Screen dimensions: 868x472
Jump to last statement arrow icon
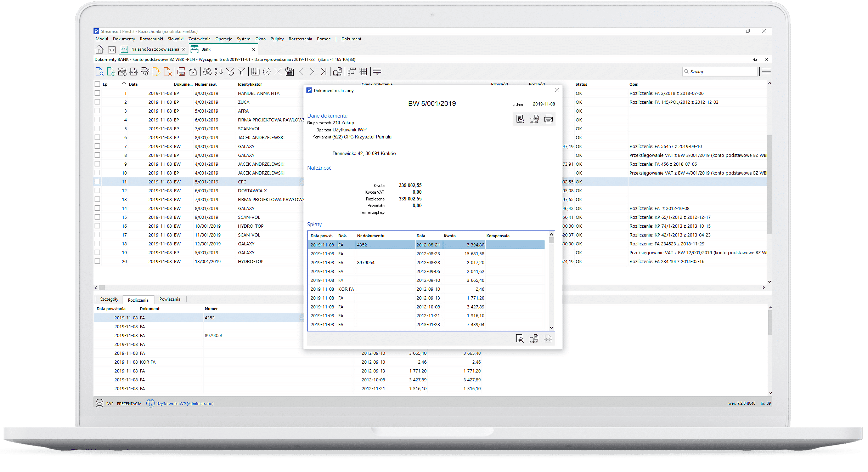tap(323, 72)
